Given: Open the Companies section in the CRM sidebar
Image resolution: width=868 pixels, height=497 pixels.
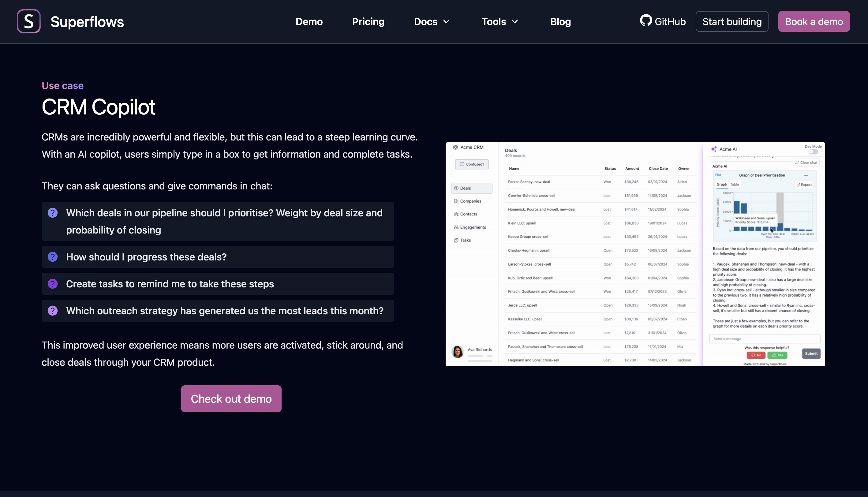Looking at the screenshot, I should pyautogui.click(x=471, y=201).
